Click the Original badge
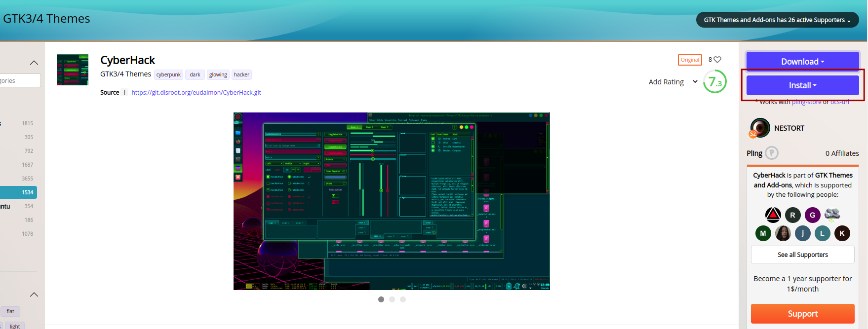868x329 pixels. 690,60
